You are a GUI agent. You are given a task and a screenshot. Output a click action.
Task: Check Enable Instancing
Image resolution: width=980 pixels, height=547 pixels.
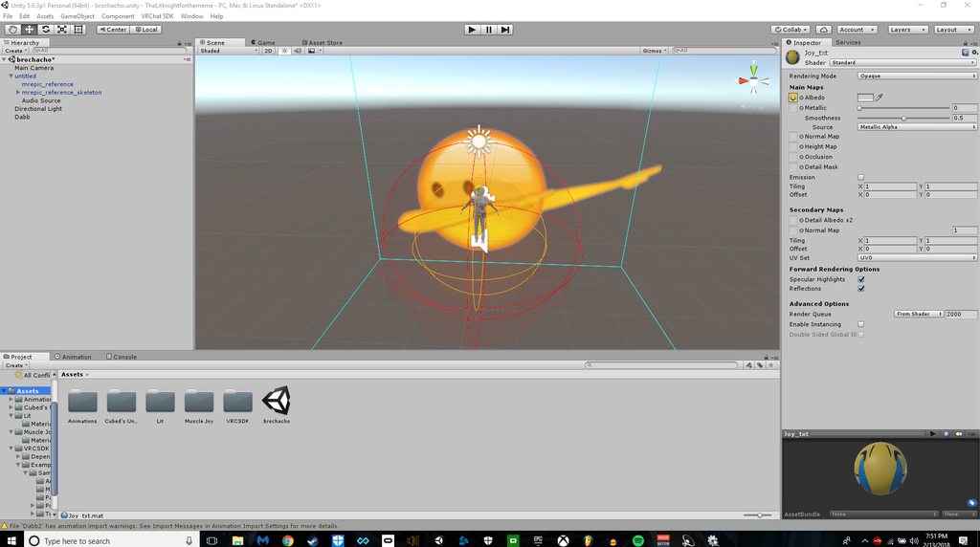pyautogui.click(x=860, y=324)
